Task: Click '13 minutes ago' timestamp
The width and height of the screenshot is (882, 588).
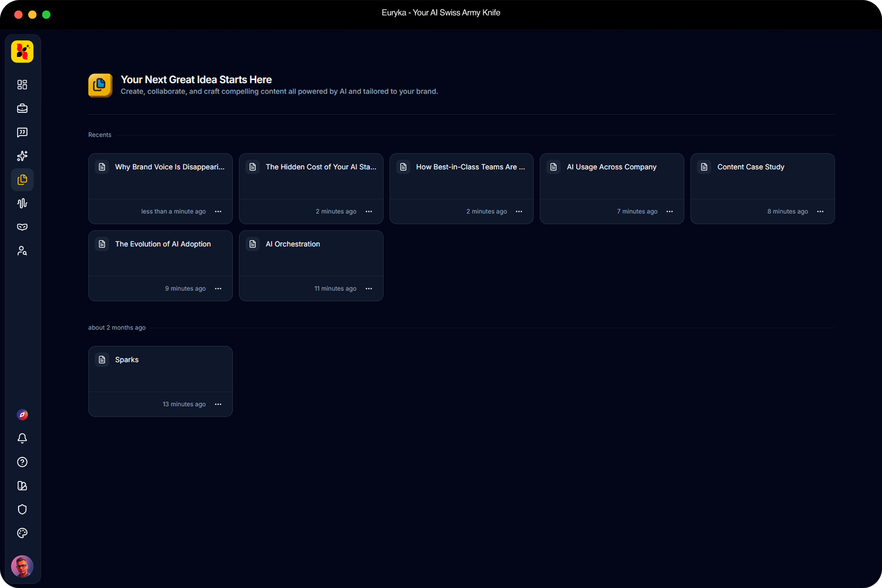Action: (x=184, y=404)
